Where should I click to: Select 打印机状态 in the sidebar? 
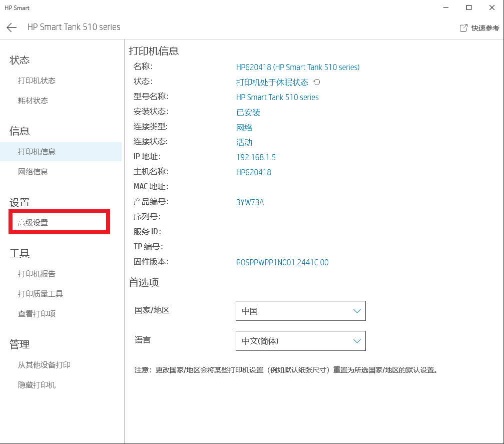[37, 81]
